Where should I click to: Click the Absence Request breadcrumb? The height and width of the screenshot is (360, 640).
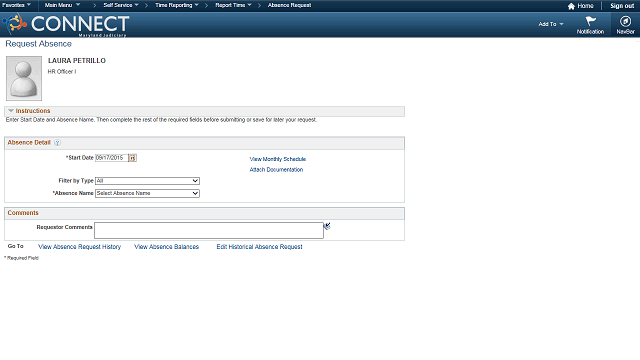click(289, 5)
